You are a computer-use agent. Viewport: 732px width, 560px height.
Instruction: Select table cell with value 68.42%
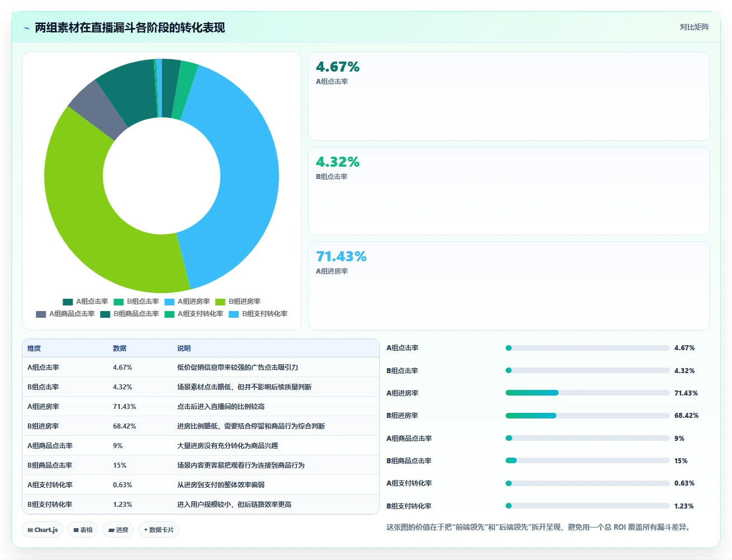(124, 426)
